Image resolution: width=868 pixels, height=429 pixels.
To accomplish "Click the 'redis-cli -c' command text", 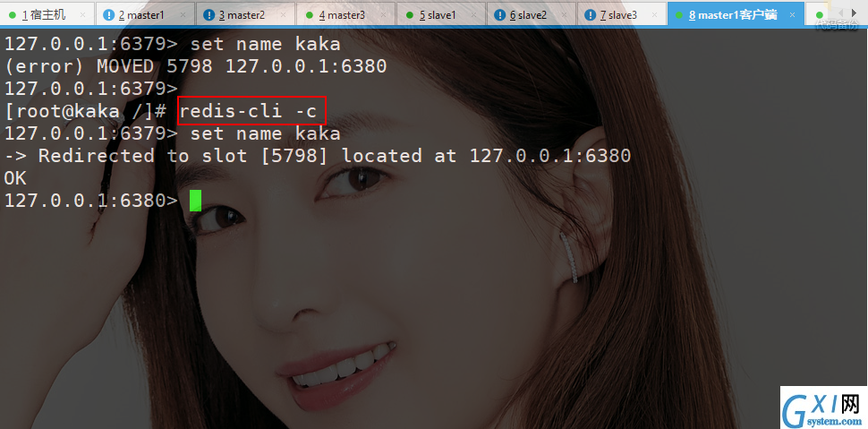I will pos(248,111).
